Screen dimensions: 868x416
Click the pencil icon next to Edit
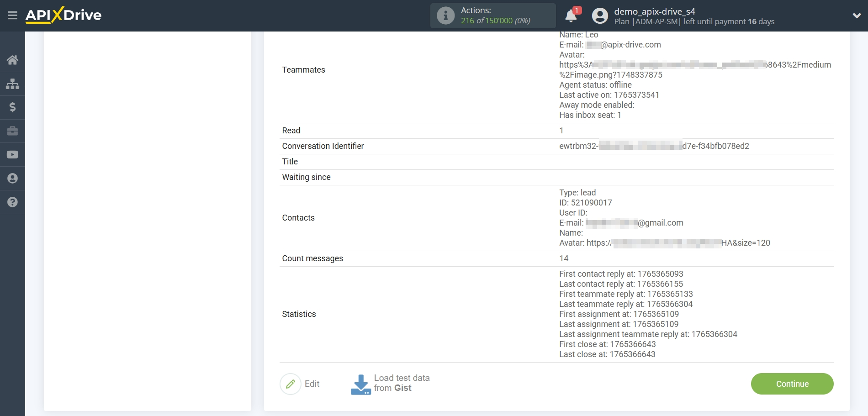291,384
